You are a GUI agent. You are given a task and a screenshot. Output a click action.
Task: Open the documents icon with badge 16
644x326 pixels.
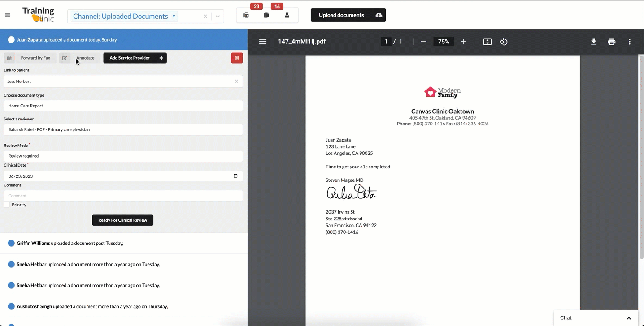[x=266, y=15]
